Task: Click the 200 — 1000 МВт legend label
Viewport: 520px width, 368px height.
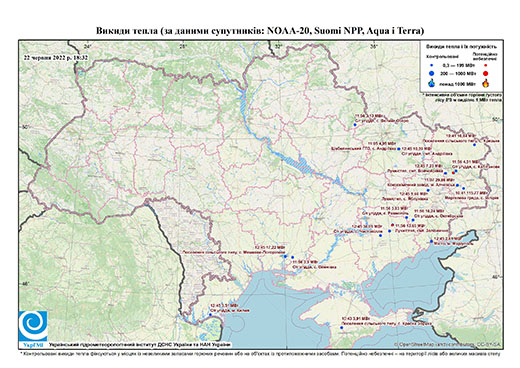Action: (457, 73)
